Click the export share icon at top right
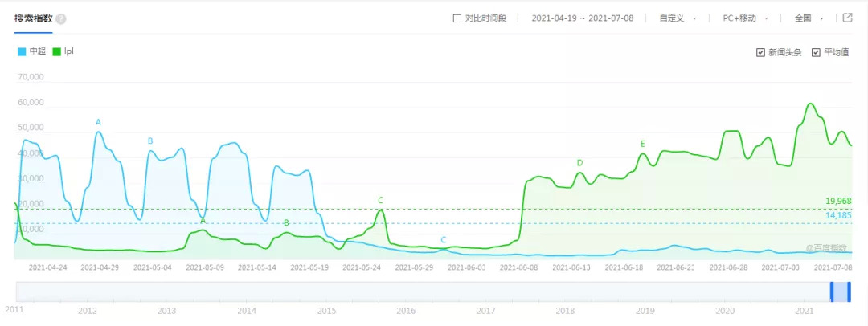 point(847,18)
